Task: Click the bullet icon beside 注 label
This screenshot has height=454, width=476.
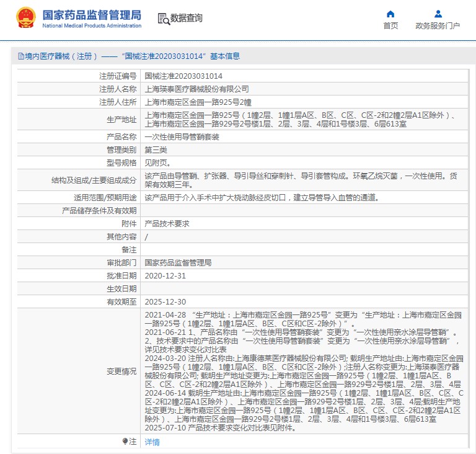Action: pyautogui.click(x=125, y=442)
